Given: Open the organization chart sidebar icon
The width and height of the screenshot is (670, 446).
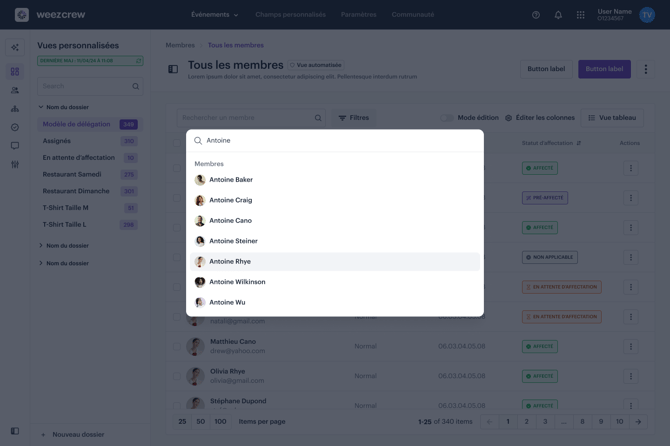Looking at the screenshot, I should 15,109.
